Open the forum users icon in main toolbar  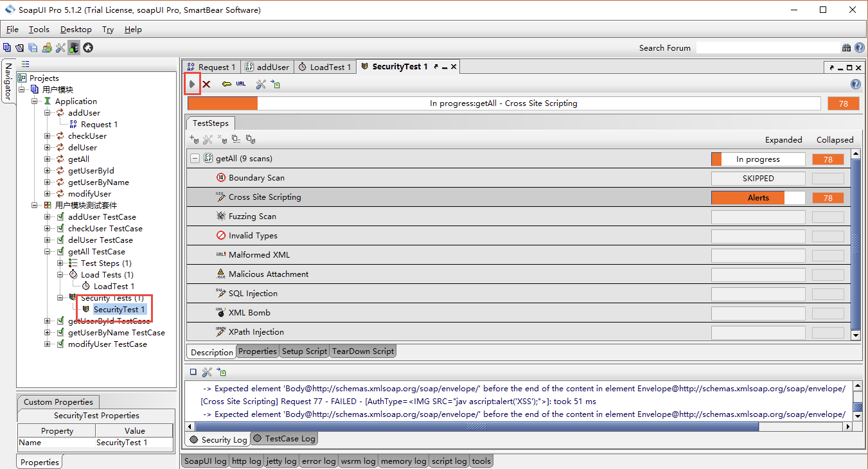pos(47,48)
